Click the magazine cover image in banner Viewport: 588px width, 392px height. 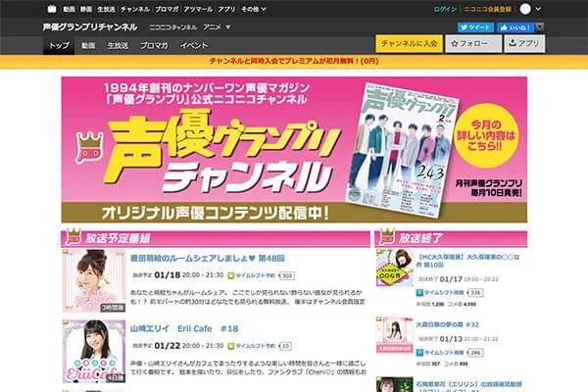click(401, 150)
